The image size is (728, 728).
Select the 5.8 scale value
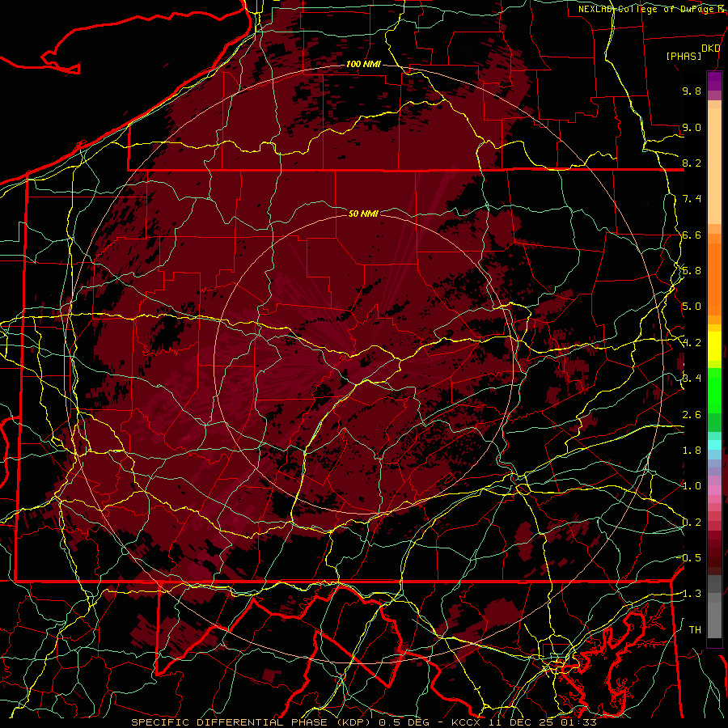[692, 271]
